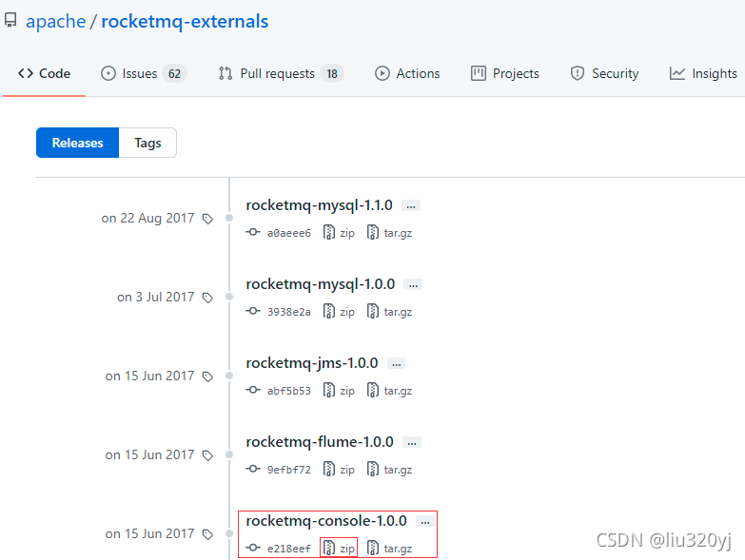Open the Security tab
Screen dimensions: 745x560
pyautogui.click(x=604, y=73)
